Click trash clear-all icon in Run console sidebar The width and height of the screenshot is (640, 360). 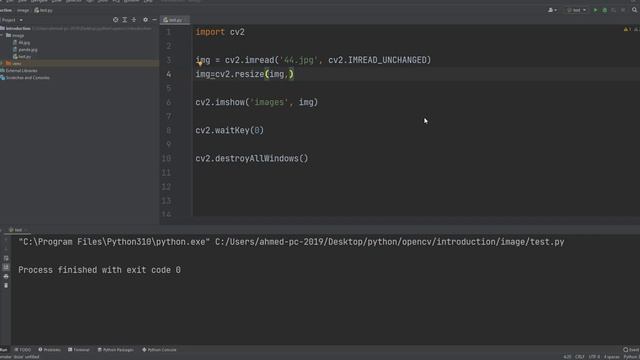tap(6, 285)
